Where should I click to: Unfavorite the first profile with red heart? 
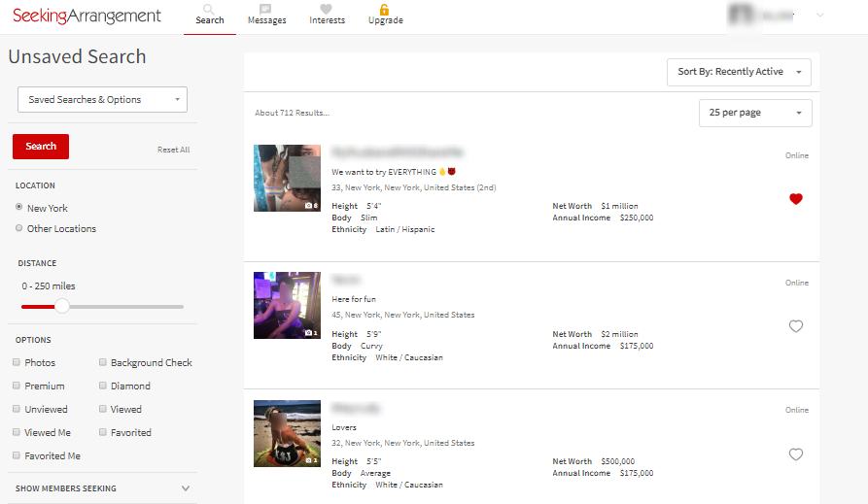coord(796,199)
